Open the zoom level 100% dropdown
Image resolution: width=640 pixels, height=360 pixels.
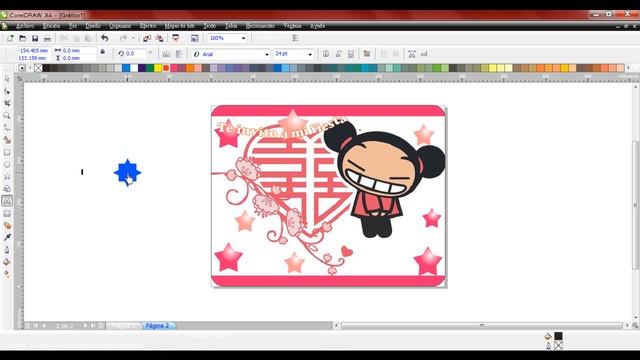[x=243, y=38]
